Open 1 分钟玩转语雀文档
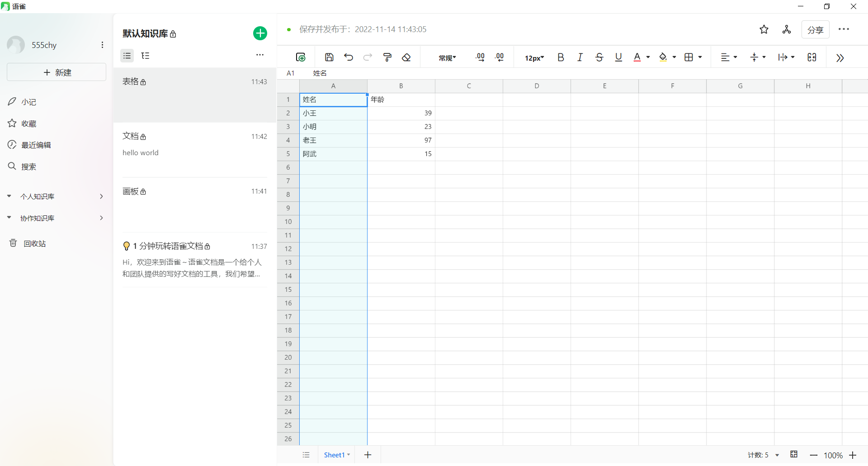This screenshot has height=466, width=868. click(x=195, y=260)
